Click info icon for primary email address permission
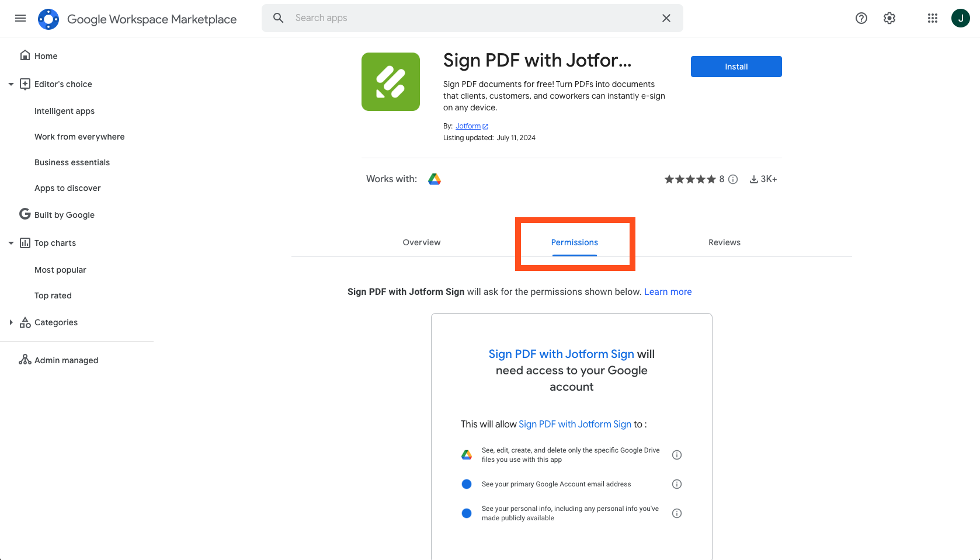This screenshot has height=560, width=980. tap(677, 484)
